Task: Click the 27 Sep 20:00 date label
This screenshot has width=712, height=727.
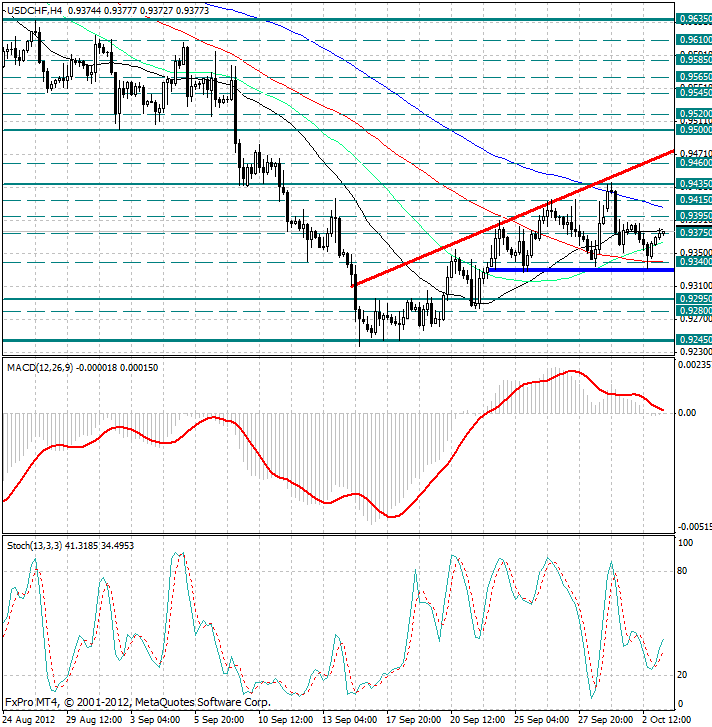Action: tap(606, 720)
